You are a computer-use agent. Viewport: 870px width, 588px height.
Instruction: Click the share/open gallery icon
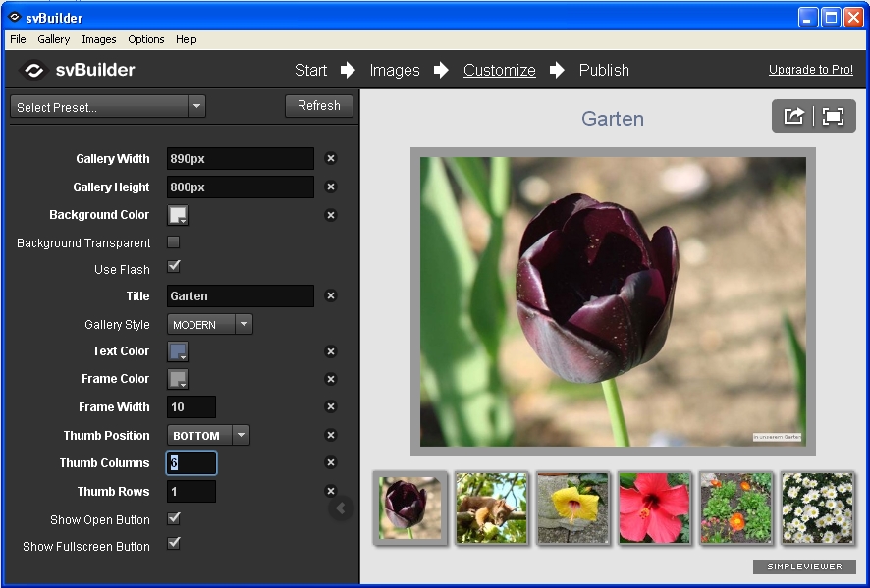click(793, 116)
